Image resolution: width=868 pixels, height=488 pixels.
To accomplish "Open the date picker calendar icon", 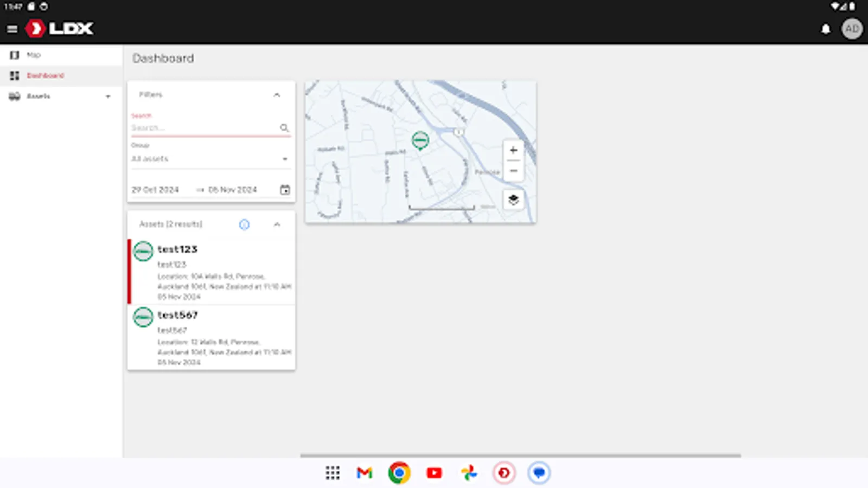I will (x=286, y=189).
